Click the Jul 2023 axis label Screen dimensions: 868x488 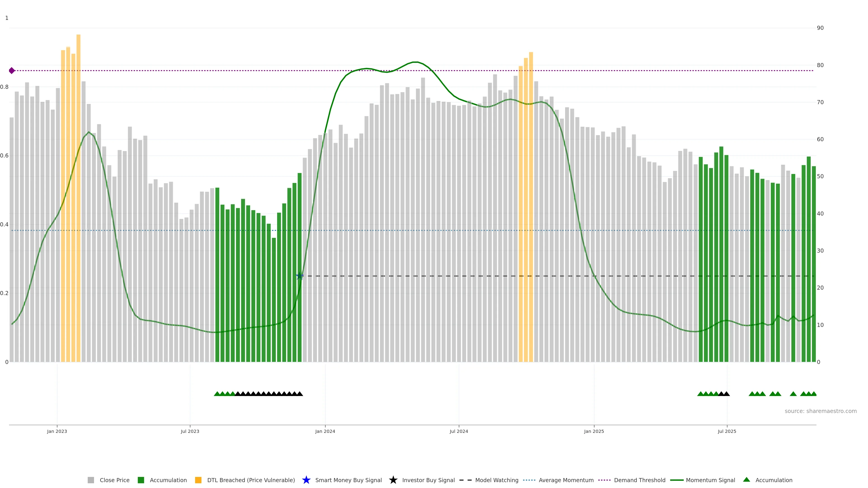pyautogui.click(x=190, y=432)
